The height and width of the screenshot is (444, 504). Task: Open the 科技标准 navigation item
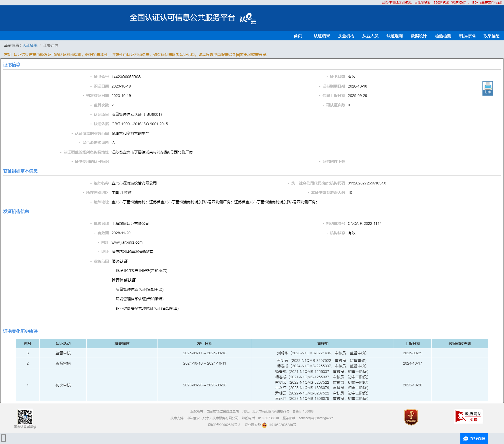pos(467,36)
